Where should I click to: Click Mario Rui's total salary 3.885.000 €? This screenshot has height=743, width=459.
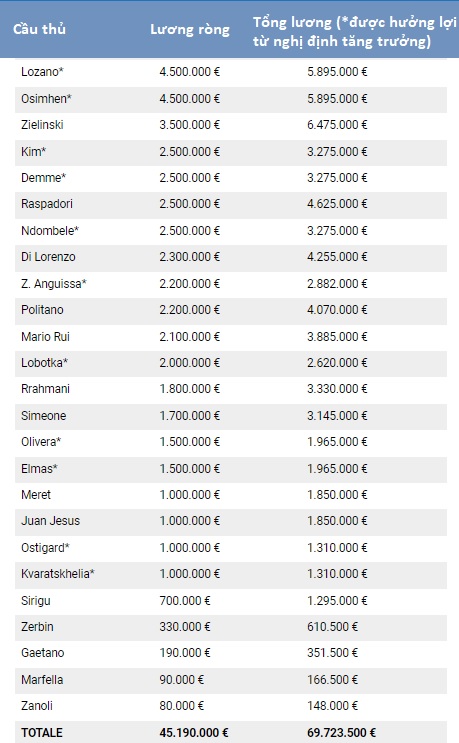tap(337, 336)
